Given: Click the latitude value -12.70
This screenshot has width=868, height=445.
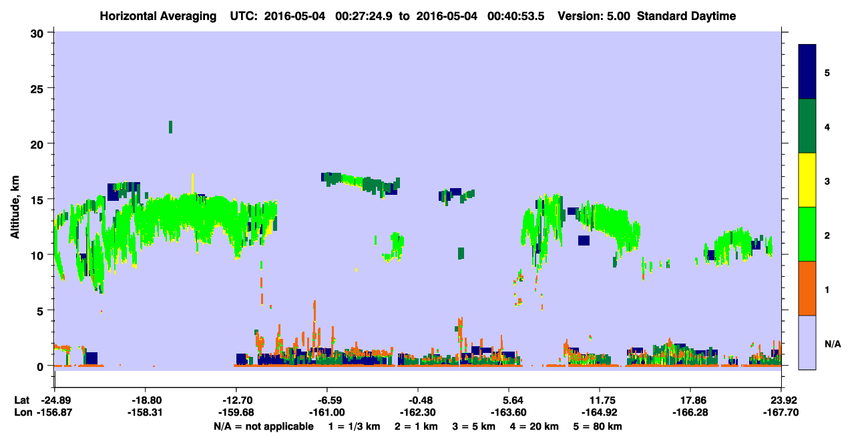Looking at the screenshot, I should coord(236,400).
